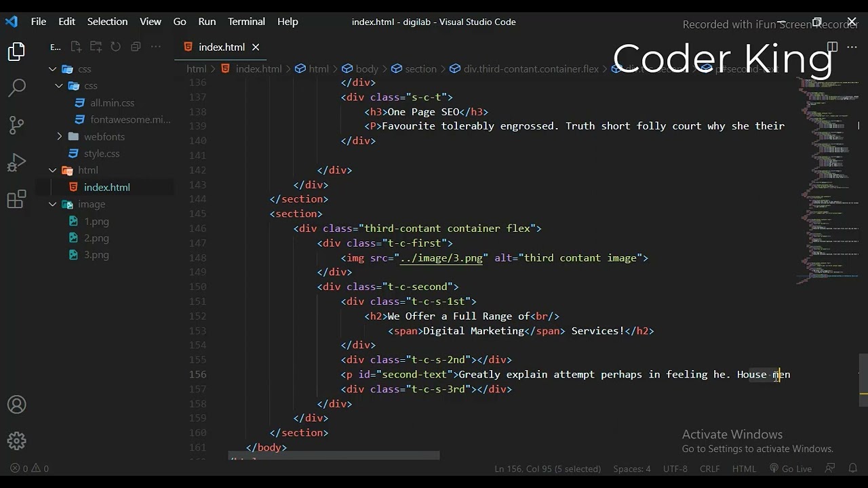Refresh the explorer file tree

tap(116, 47)
